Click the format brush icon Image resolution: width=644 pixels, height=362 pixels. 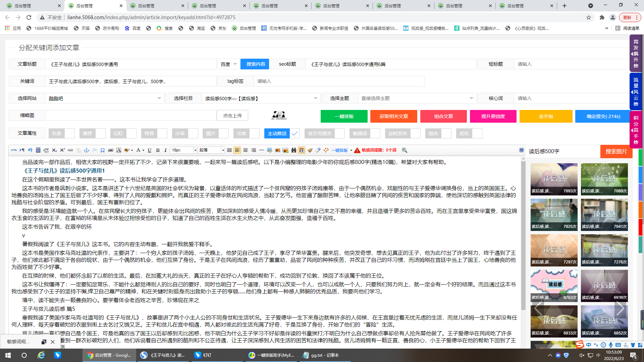[310, 150]
